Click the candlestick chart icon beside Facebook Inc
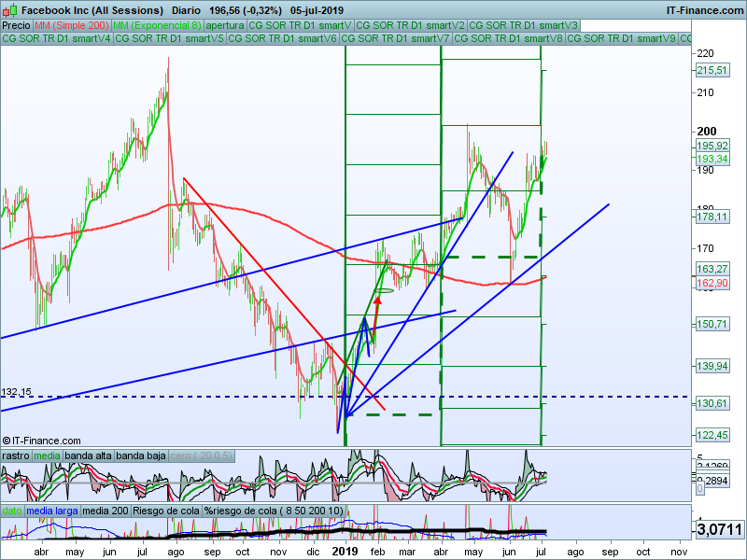The height and width of the screenshot is (560, 747). pyautogui.click(x=9, y=9)
